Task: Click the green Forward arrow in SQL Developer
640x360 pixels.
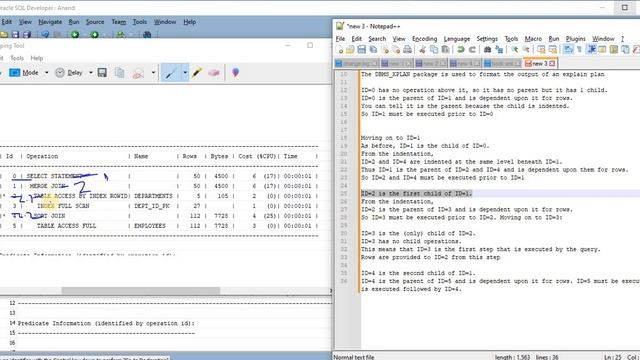Action: [94, 35]
